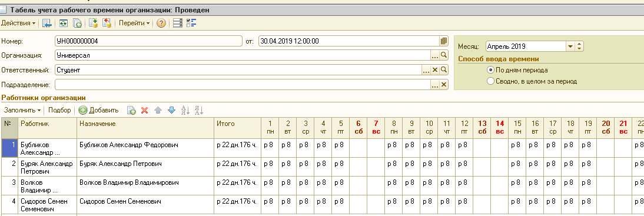Open the Организация item via magnifier icon
The image size is (644, 216).
(444, 55)
